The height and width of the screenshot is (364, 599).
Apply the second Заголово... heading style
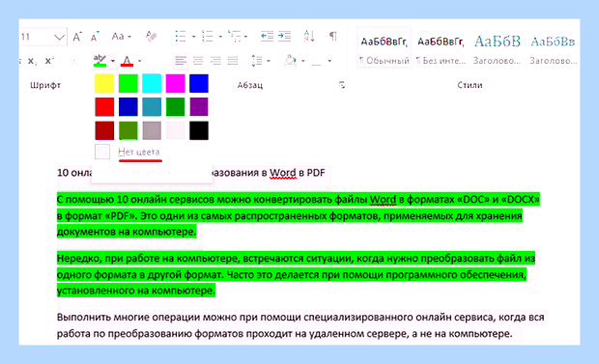(553, 48)
